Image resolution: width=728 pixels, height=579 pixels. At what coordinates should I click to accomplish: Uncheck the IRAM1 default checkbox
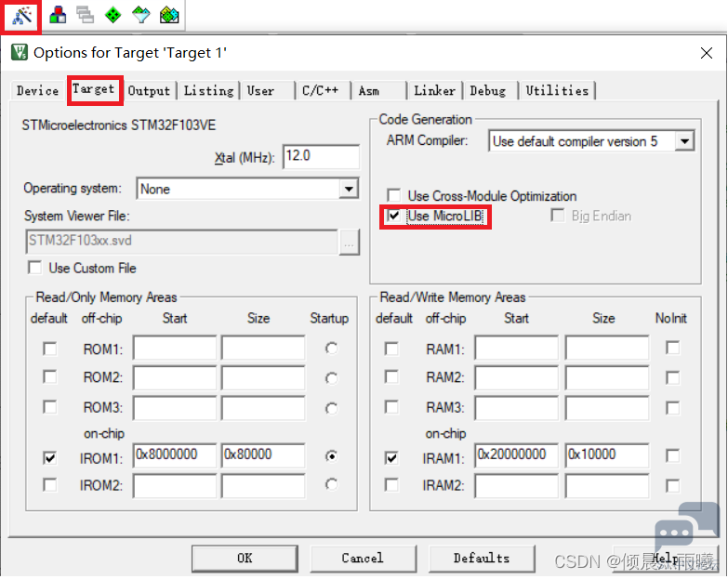(391, 458)
